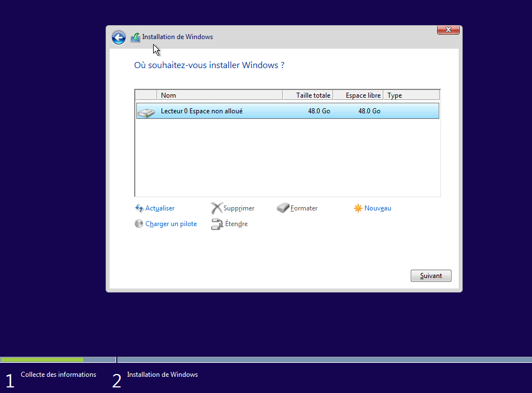Close the Installation de Windows dialog

[x=448, y=30]
